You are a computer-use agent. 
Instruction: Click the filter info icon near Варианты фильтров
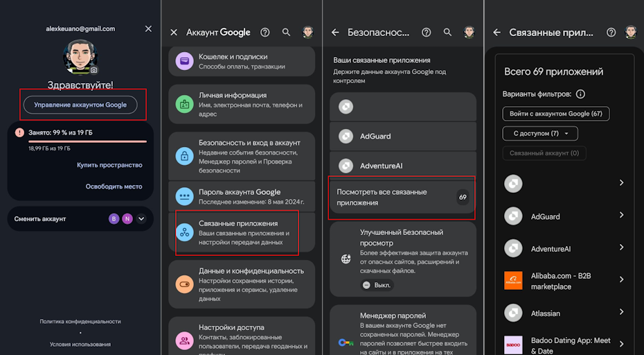[580, 94]
